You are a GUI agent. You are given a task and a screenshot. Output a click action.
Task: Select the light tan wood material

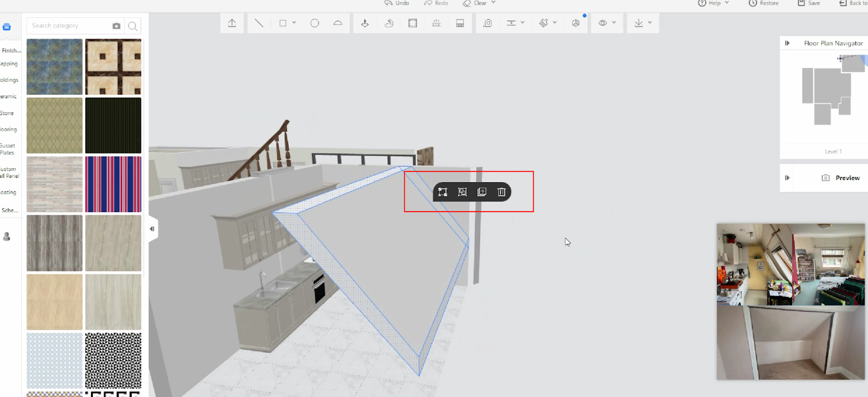point(55,302)
